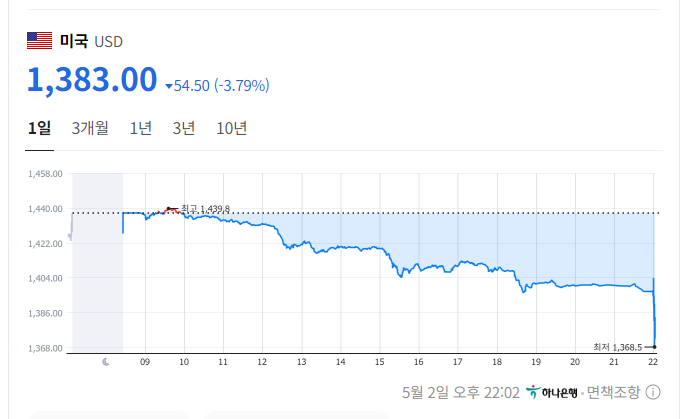This screenshot has width=689, height=419.
Task: Open the disclaimer info circle icon
Action: [x=653, y=392]
